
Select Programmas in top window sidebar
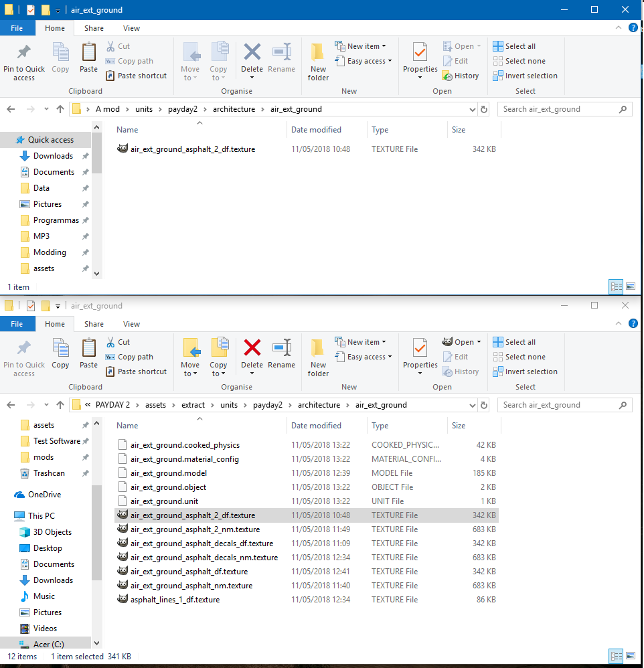(56, 220)
